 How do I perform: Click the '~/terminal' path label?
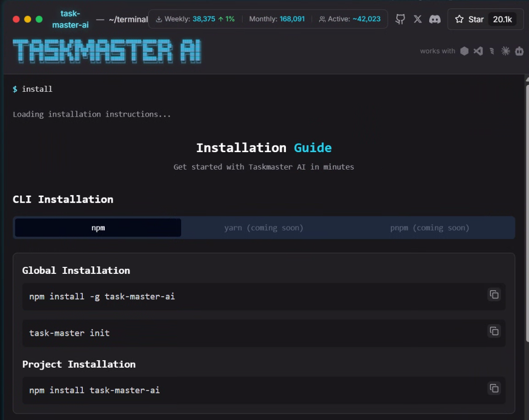coord(128,19)
